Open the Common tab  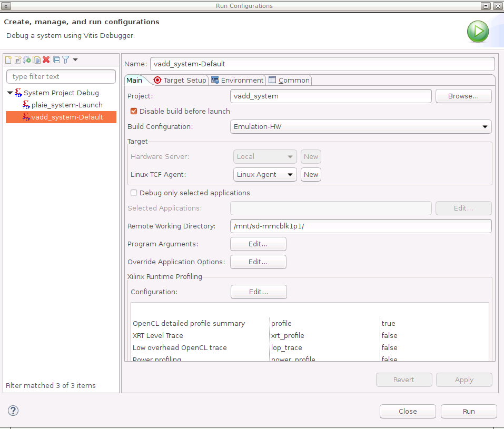pos(289,80)
